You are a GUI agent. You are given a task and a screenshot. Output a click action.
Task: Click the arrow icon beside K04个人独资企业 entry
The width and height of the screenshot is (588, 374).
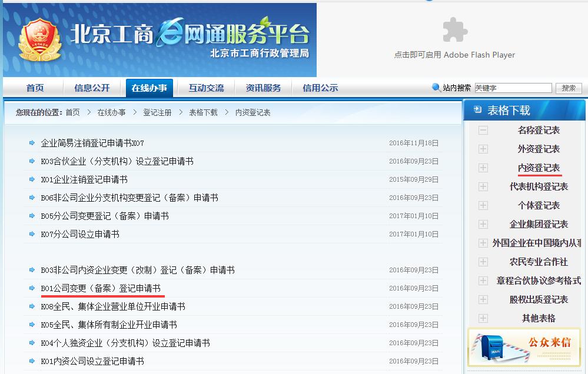(31, 343)
